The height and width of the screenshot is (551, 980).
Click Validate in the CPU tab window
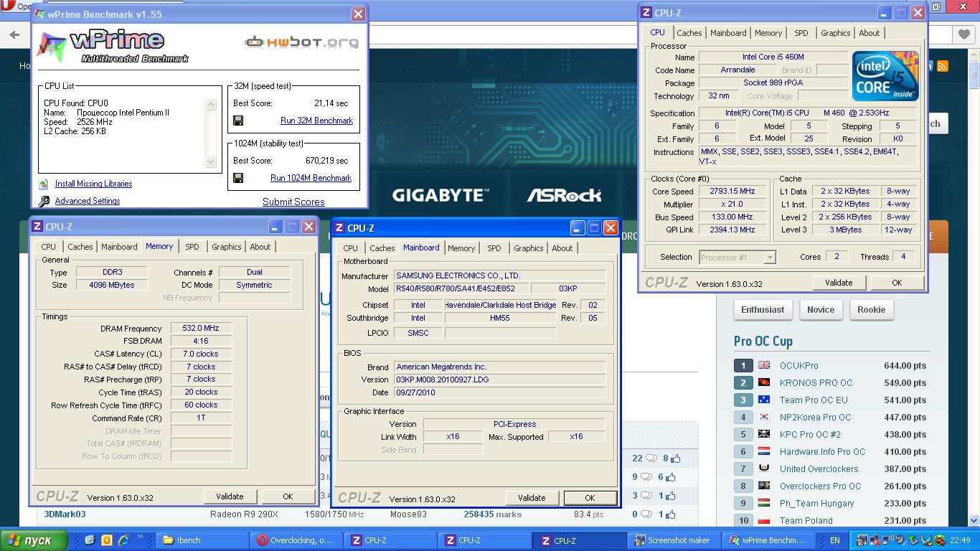pyautogui.click(x=839, y=283)
